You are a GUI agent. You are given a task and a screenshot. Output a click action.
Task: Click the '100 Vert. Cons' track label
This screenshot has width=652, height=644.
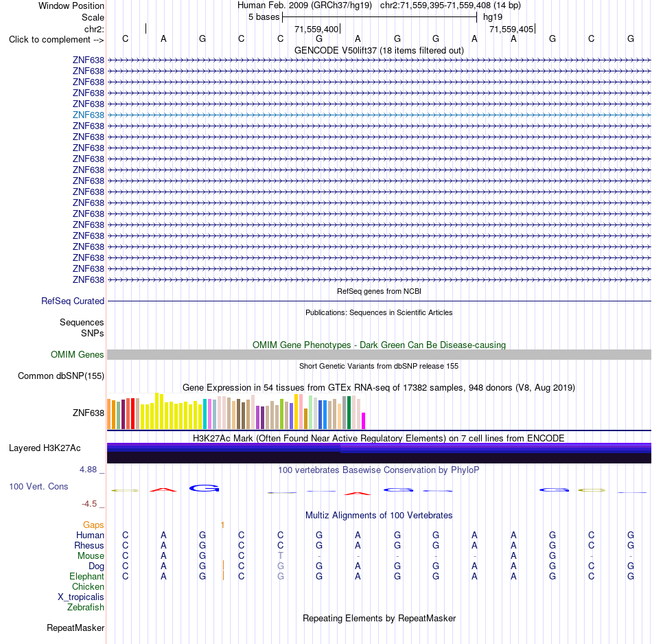pyautogui.click(x=38, y=486)
